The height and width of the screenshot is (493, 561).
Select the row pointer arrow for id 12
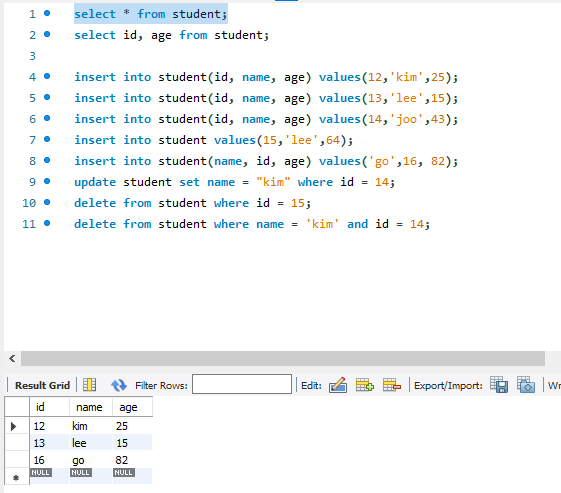click(x=14, y=426)
